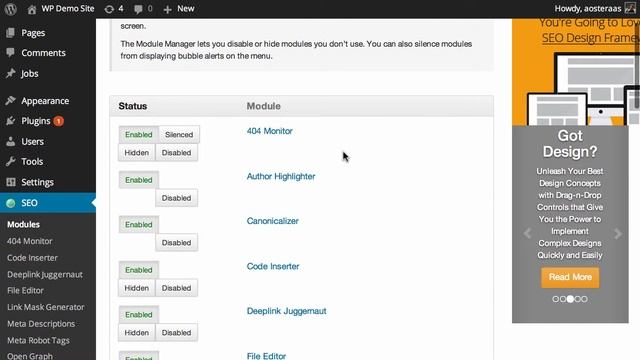The height and width of the screenshot is (360, 640).
Task: Set 404 Monitor status to Enabled
Action: pos(139,135)
